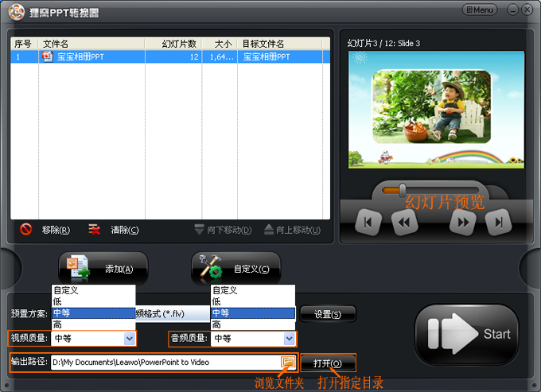541x392 pixels.
Task: Choose 自定义 in audio quality list
Action: 253,290
